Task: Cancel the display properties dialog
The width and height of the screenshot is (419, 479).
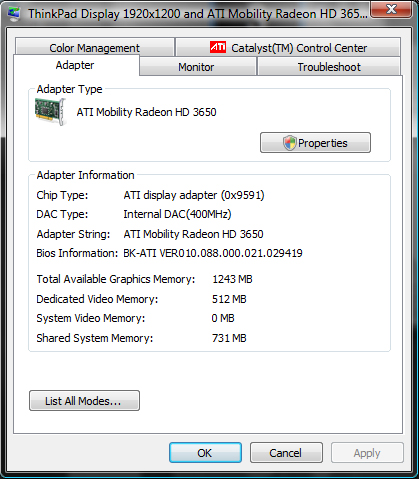Action: 286,453
